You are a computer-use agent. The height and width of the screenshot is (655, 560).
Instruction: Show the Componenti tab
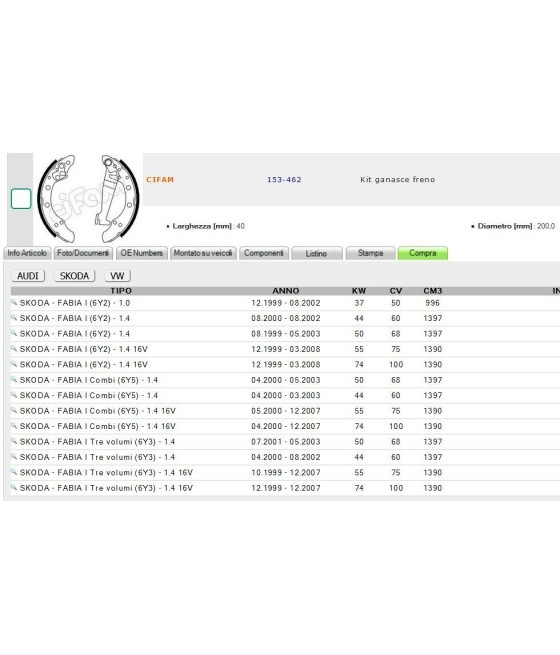click(x=264, y=253)
